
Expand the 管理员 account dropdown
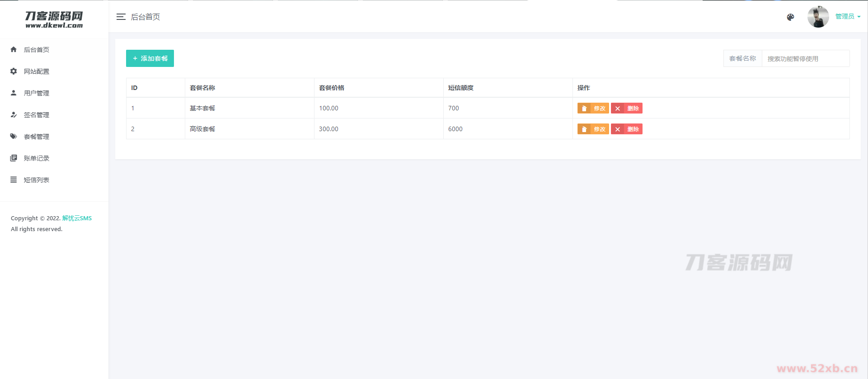[848, 17]
